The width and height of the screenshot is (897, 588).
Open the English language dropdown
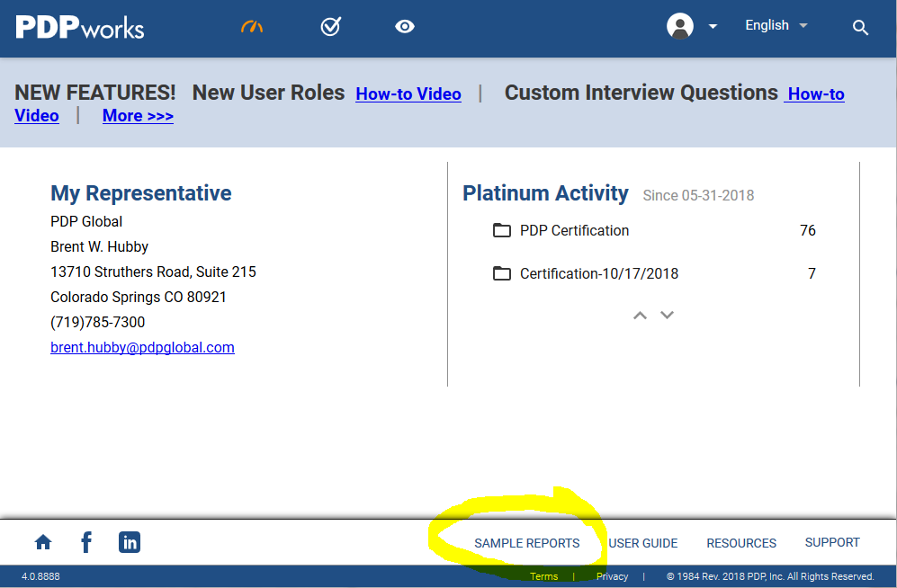tap(776, 25)
